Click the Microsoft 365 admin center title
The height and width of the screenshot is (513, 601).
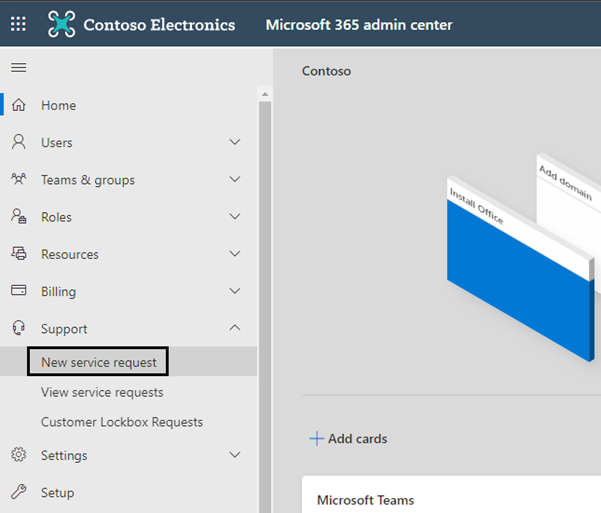click(x=359, y=25)
